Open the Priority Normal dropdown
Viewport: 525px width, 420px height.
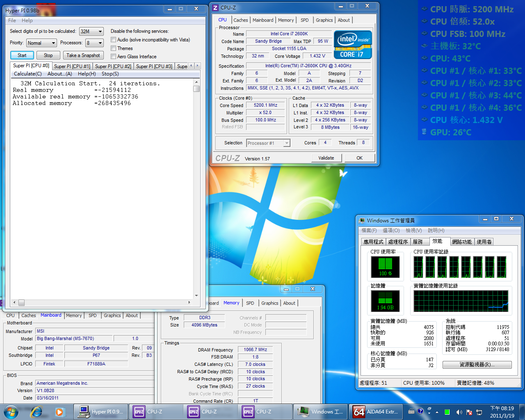tap(41, 43)
